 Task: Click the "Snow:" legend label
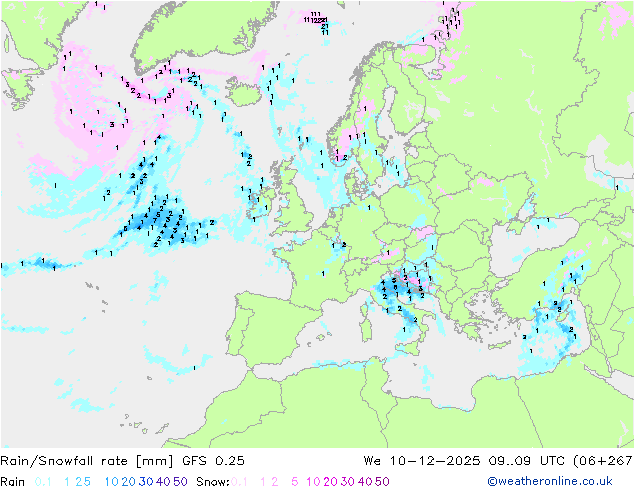click(x=213, y=482)
